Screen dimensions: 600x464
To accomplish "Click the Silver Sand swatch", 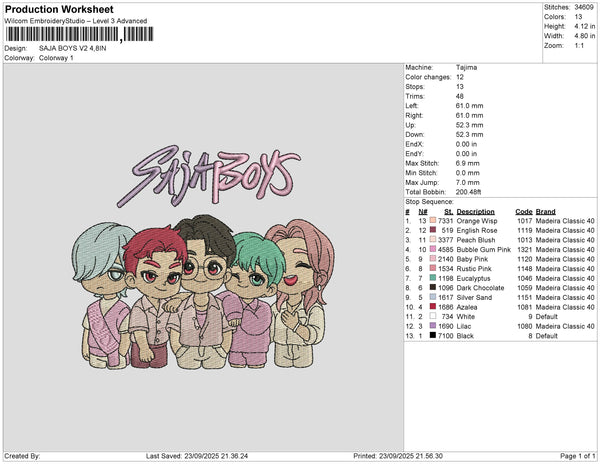I will (x=433, y=297).
